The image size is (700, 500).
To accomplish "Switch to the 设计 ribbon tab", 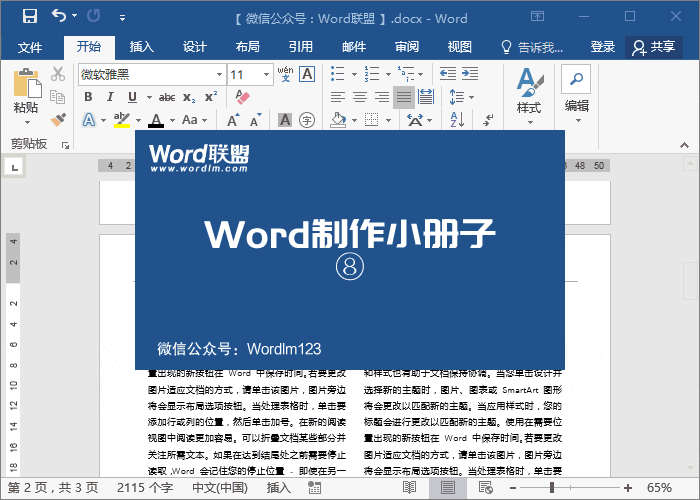I will (195, 47).
